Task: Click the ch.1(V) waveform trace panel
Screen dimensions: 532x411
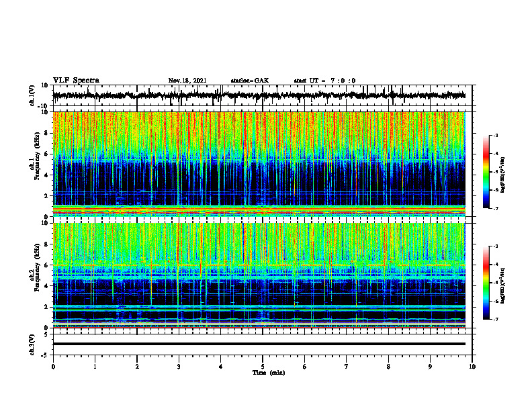Action: pos(262,95)
